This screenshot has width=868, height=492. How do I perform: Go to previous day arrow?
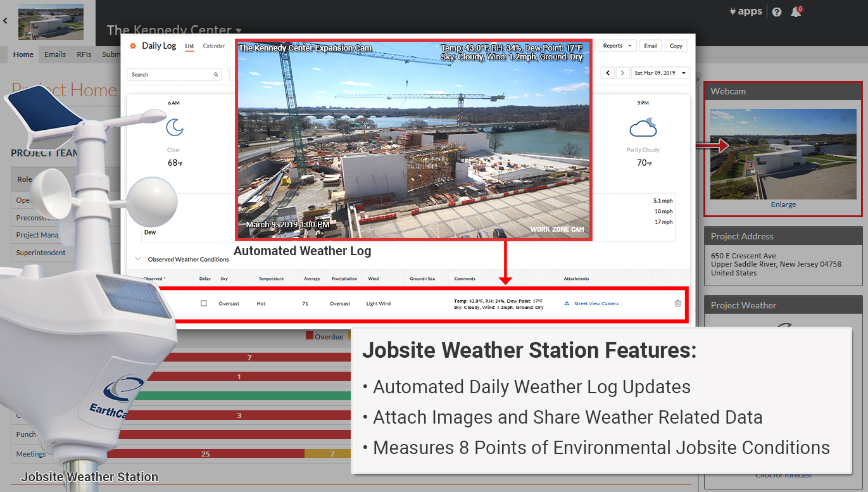point(608,73)
